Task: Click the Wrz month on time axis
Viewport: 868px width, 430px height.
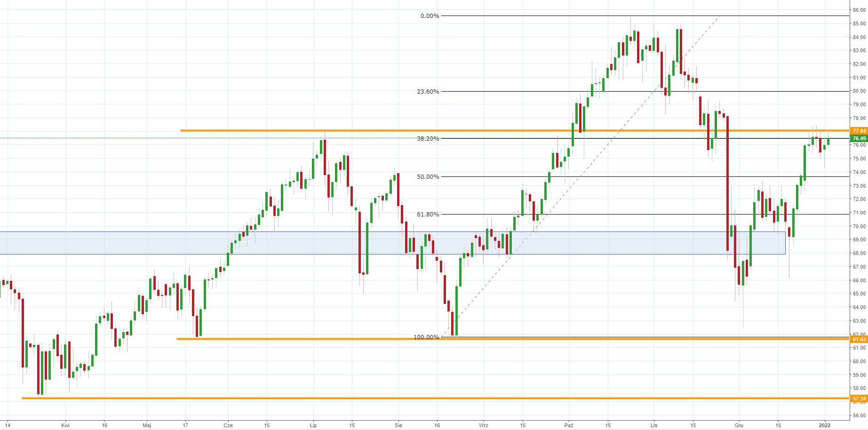Action: coord(484,425)
